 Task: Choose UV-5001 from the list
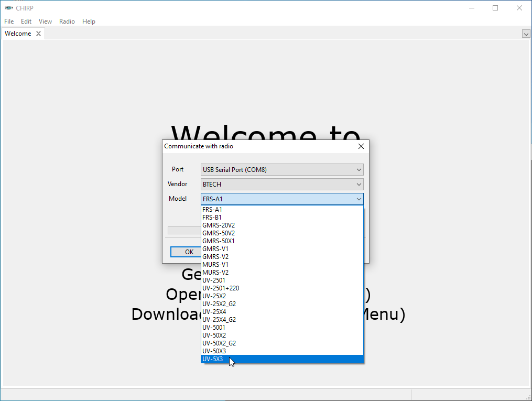[283, 328]
